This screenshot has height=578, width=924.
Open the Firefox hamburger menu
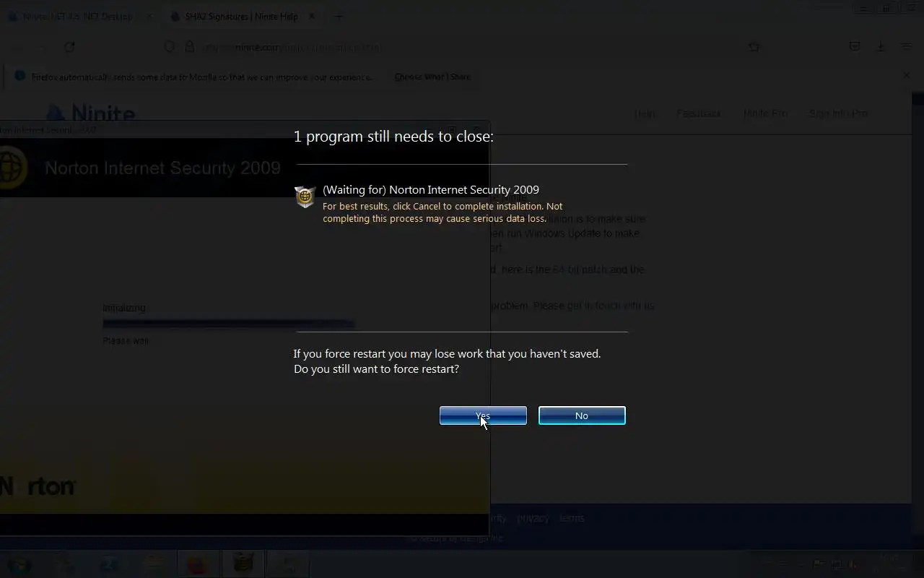point(906,47)
